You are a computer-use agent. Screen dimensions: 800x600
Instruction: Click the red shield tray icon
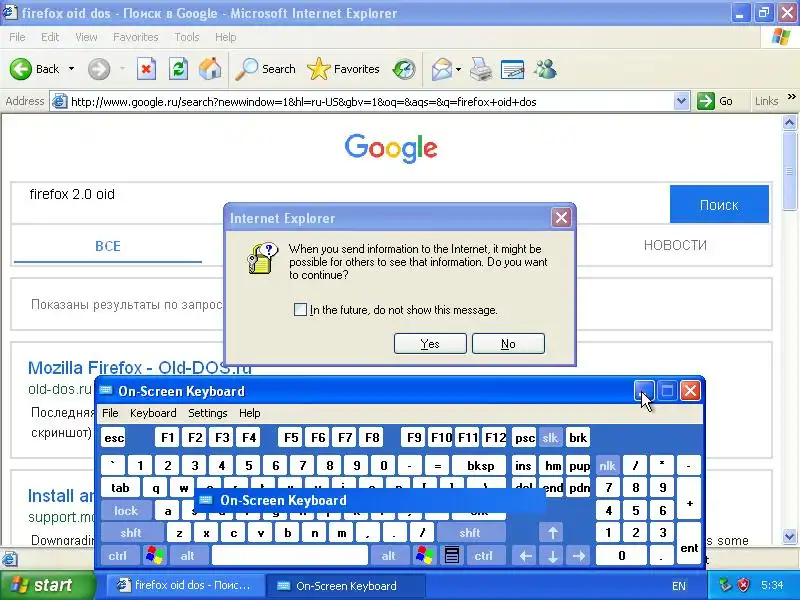pos(743,585)
